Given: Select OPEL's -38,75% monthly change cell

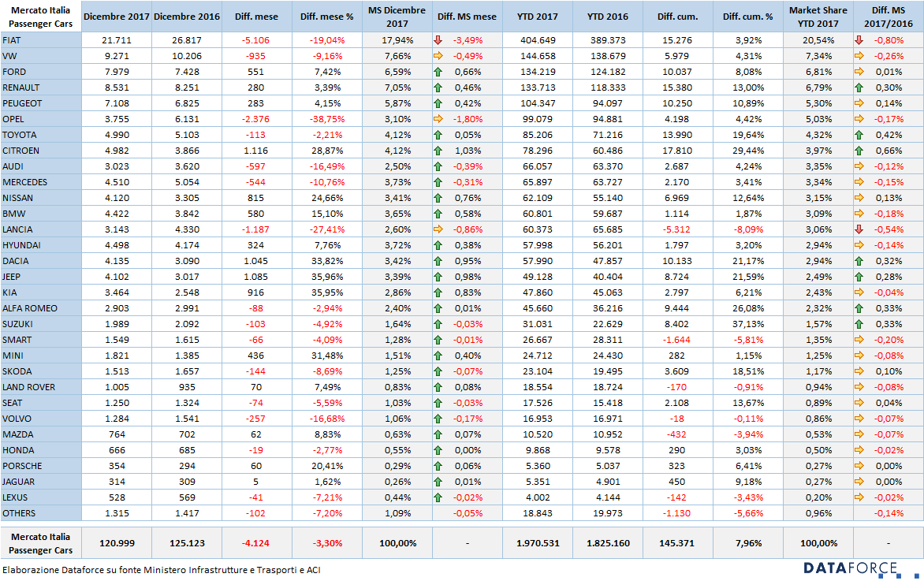Looking at the screenshot, I should pyautogui.click(x=327, y=119).
